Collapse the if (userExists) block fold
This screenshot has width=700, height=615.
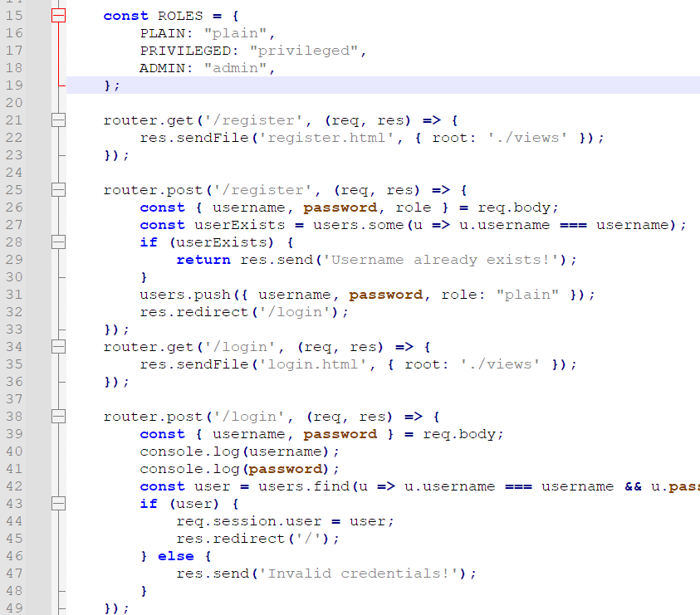pos(58,242)
